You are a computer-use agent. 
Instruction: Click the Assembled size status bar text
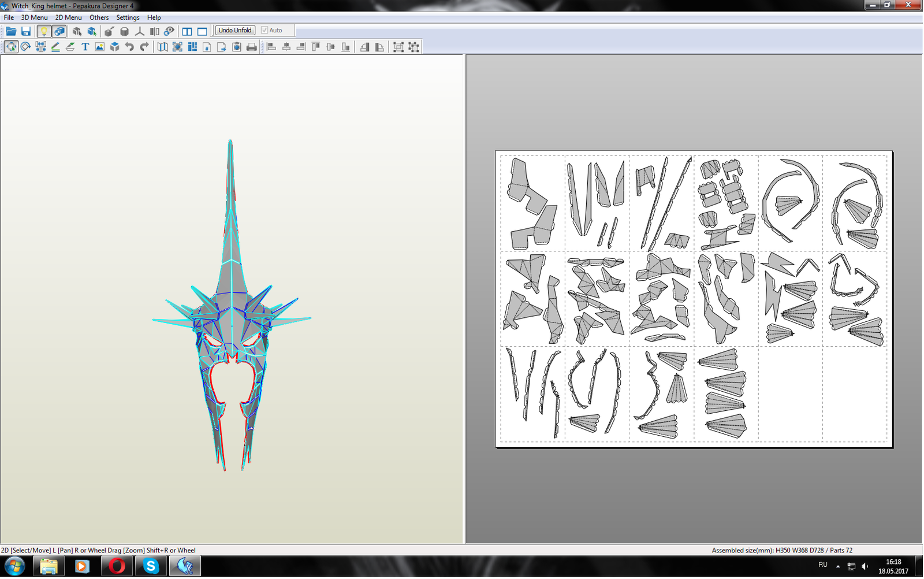782,550
